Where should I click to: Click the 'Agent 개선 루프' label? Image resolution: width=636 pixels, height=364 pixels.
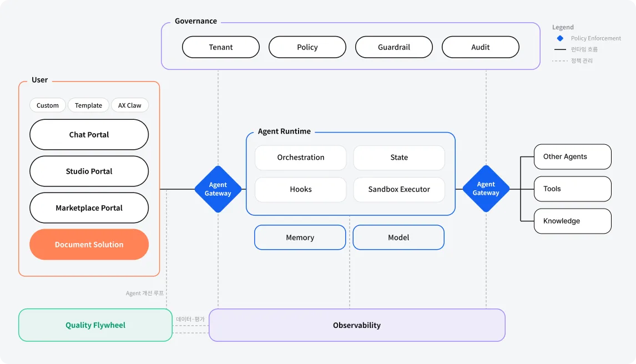point(145,293)
